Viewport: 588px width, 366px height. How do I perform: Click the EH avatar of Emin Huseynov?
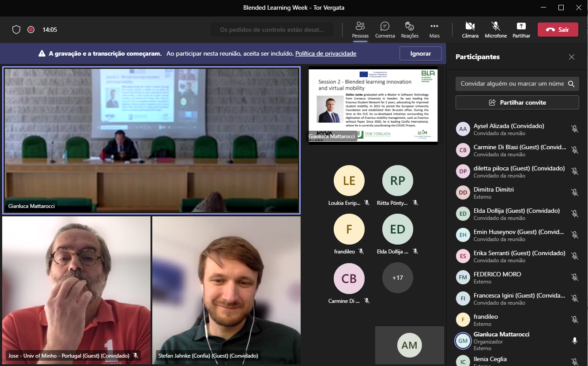click(463, 235)
